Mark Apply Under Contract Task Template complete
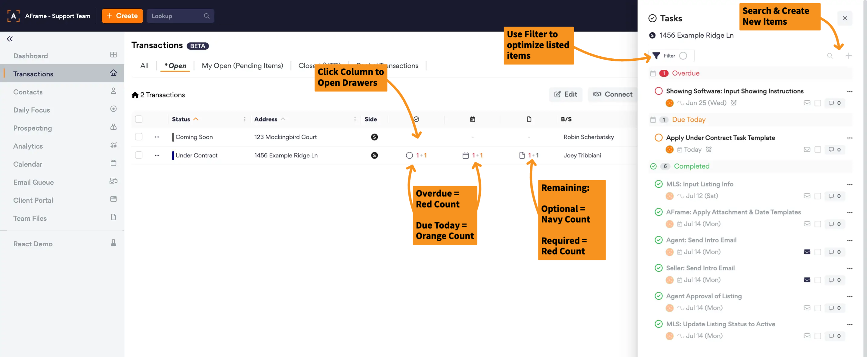The width and height of the screenshot is (868, 357). coord(658,138)
